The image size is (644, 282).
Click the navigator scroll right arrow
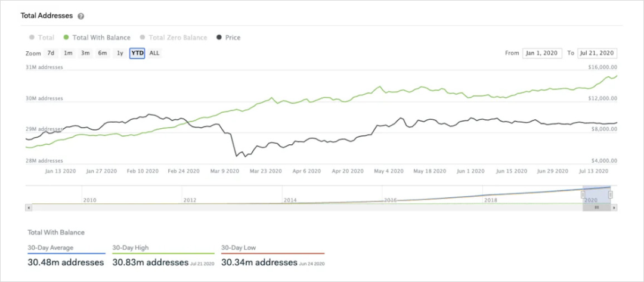point(614,207)
